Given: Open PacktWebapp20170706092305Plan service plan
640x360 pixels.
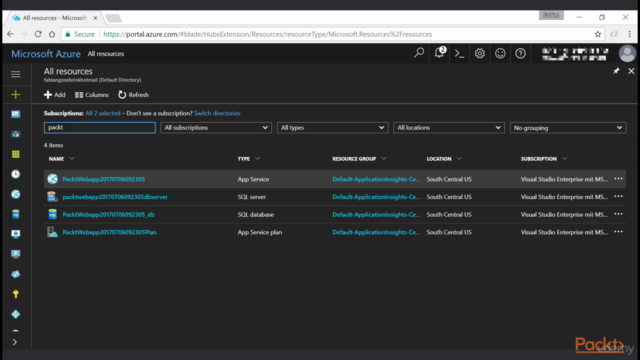Looking at the screenshot, I should click(109, 232).
